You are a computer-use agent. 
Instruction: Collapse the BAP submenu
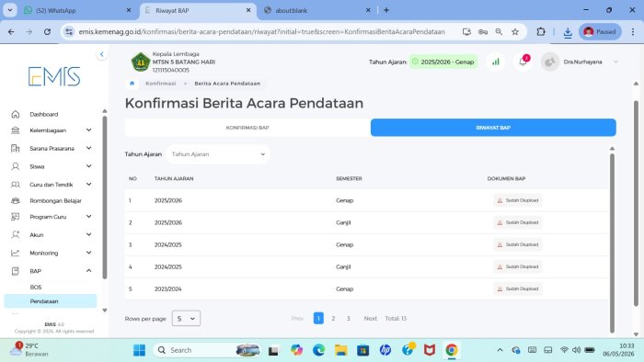pos(88,271)
